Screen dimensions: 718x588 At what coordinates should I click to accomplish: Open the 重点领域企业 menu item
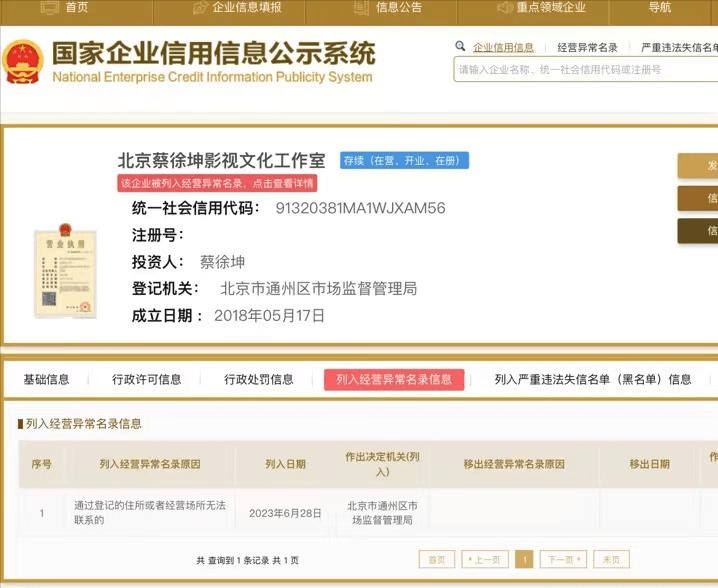pyautogui.click(x=551, y=7)
